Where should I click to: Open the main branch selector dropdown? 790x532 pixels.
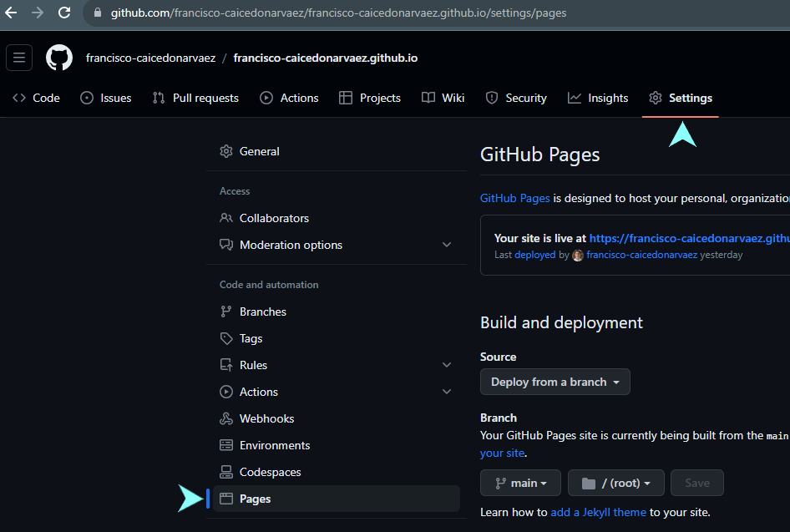click(x=520, y=483)
